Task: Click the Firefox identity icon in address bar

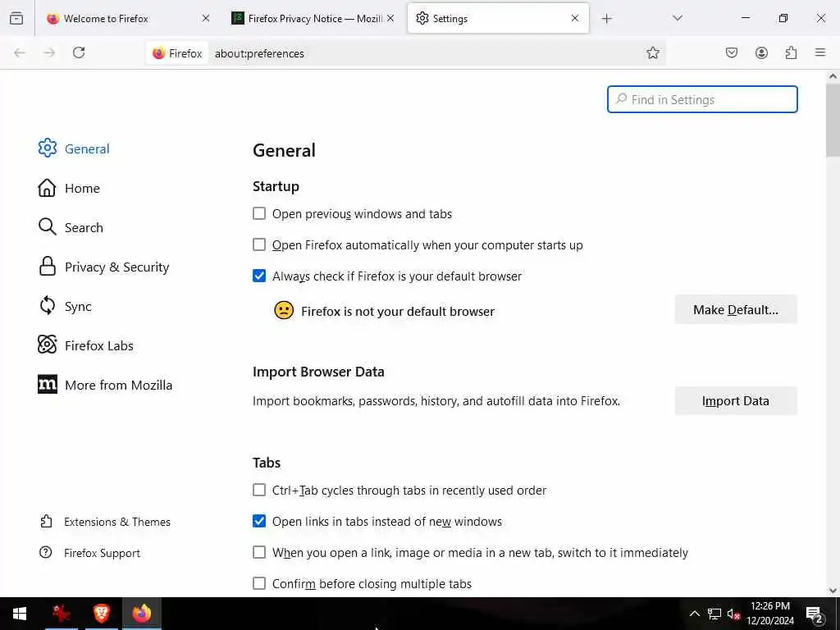Action: click(x=177, y=53)
